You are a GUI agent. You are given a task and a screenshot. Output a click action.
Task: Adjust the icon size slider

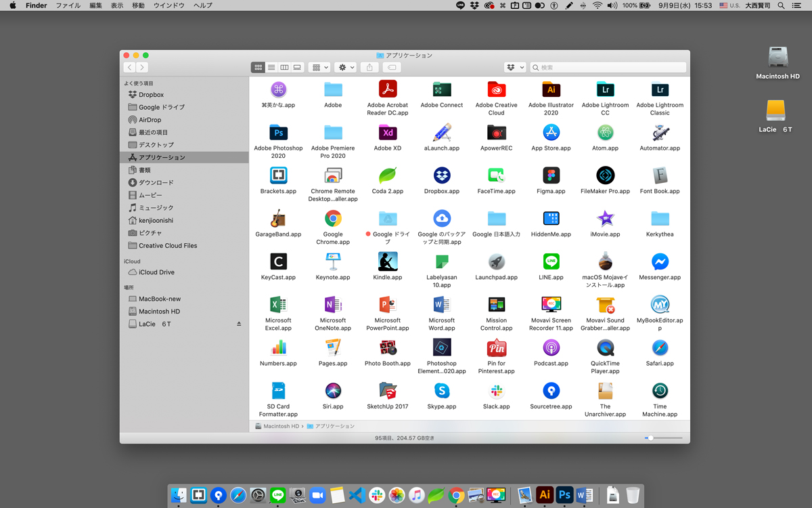pos(664,438)
